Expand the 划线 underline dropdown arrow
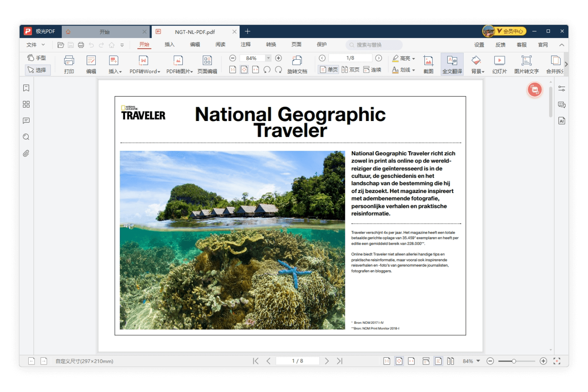The height and width of the screenshot is (392, 588). coord(413,70)
